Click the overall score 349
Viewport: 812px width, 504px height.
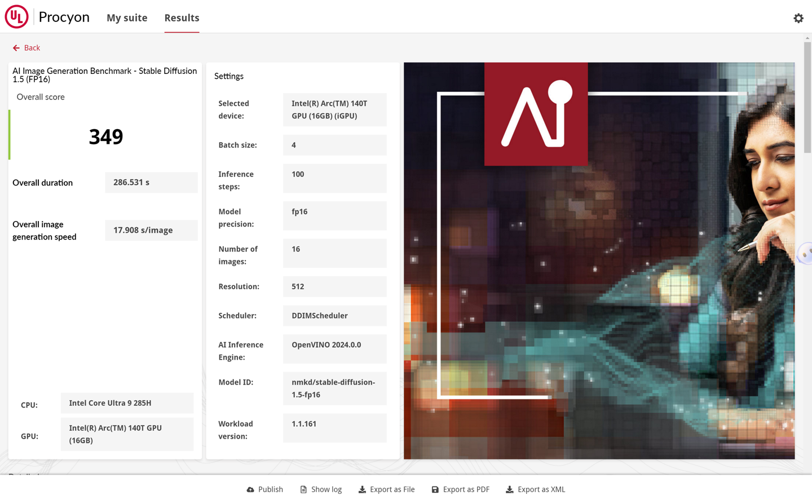click(x=106, y=136)
